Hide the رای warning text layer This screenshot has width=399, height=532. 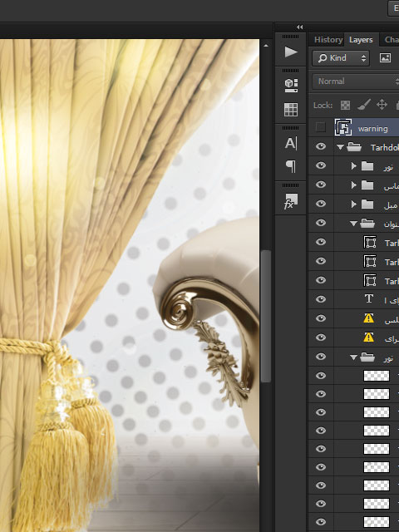tap(321, 337)
